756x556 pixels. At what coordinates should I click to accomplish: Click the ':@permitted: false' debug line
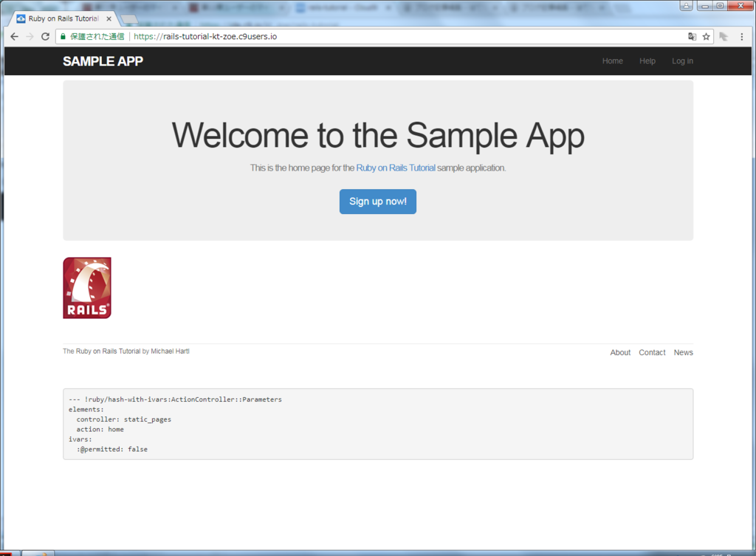click(x=112, y=450)
